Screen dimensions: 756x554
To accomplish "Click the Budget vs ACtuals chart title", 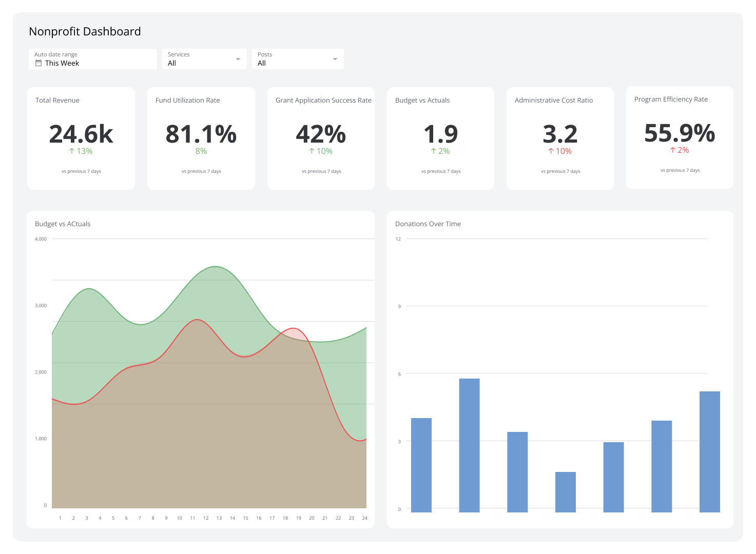I will click(x=63, y=224).
